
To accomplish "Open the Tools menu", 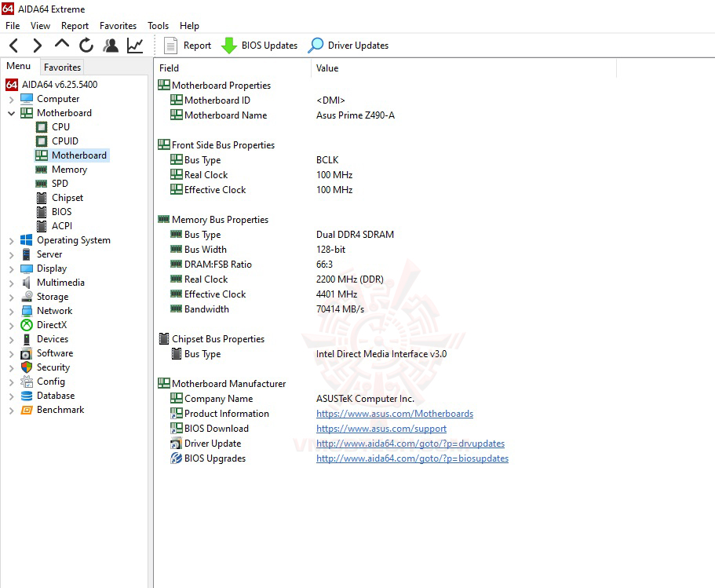I will (159, 26).
